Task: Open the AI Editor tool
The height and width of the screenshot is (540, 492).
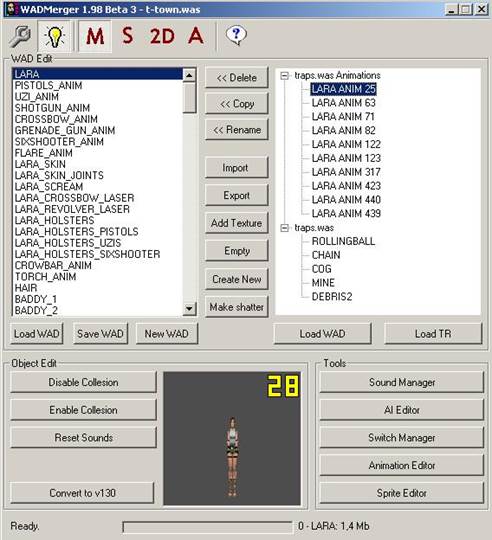Action: point(402,410)
